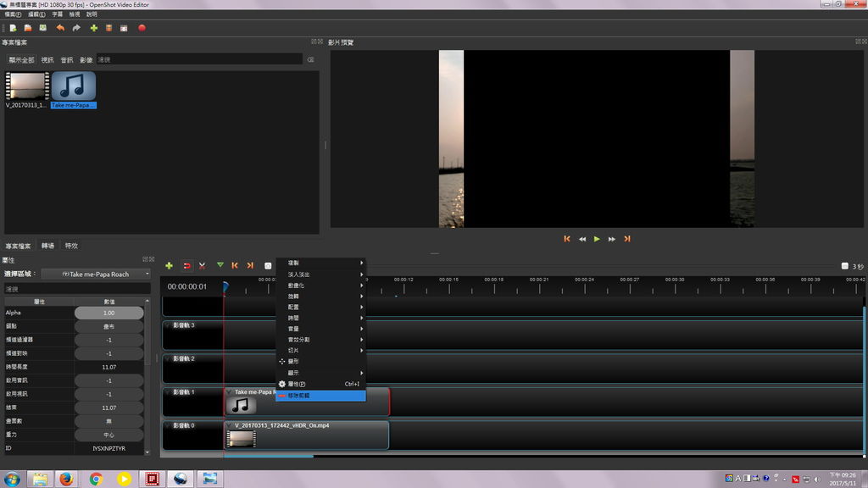Click the blue playhead marker on the ruler

click(x=225, y=286)
